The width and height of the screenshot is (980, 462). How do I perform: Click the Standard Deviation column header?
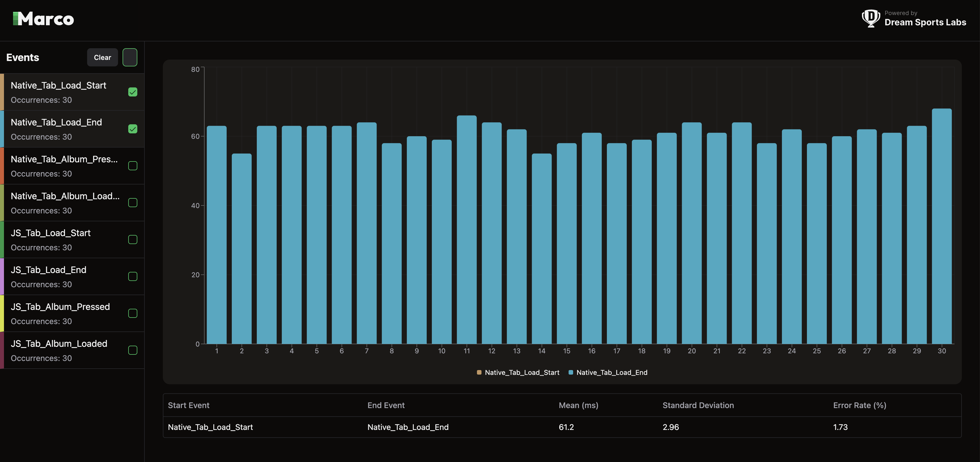coord(698,405)
